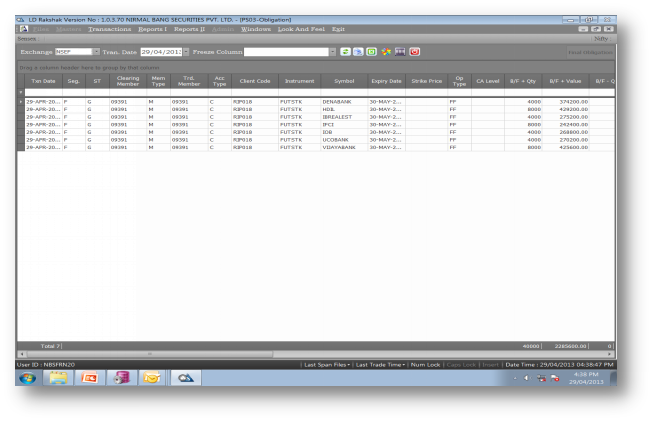This screenshot has width=654, height=424.
Task: Open the Exchange dropdown
Action: point(96,51)
